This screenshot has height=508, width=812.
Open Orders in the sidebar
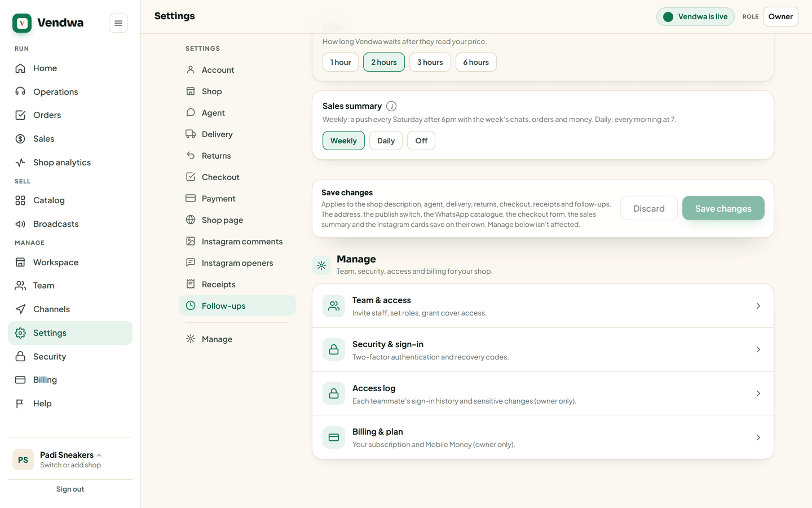(x=70, y=115)
